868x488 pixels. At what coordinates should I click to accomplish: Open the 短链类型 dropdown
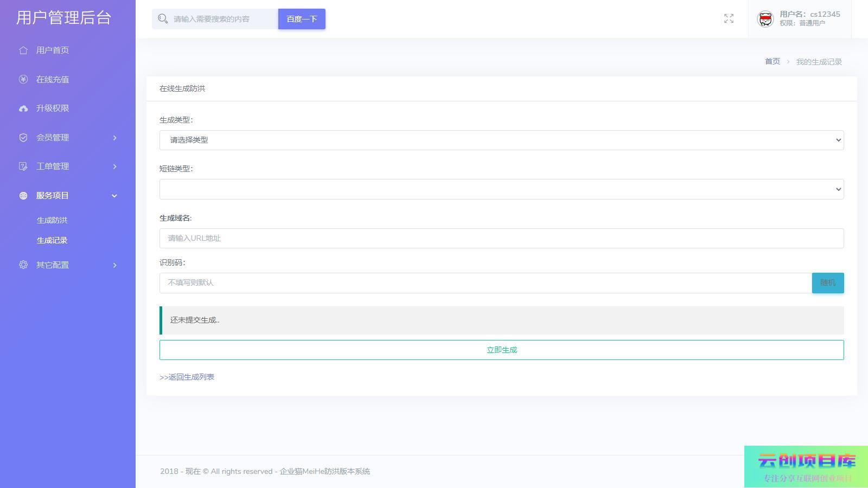pos(501,189)
